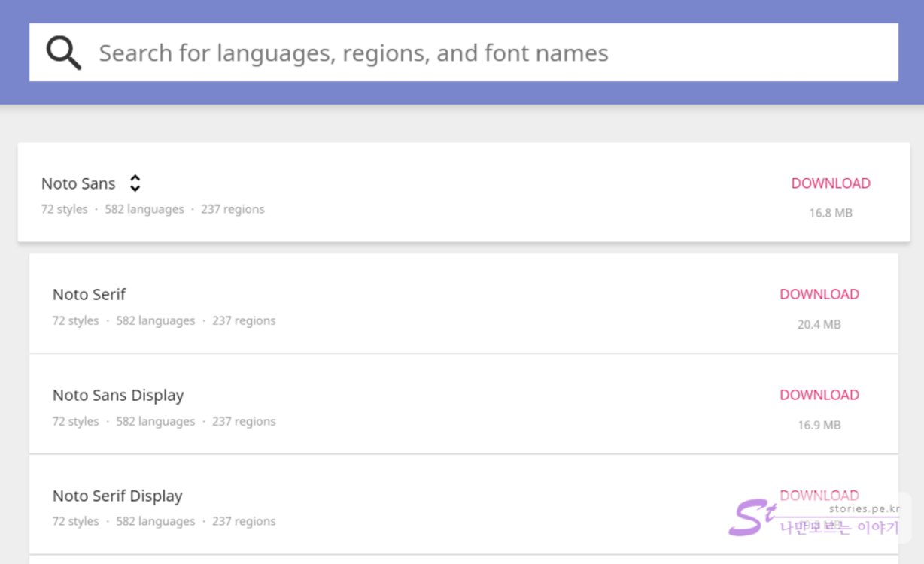Click the magnifying glass search icon
924x564 pixels.
click(x=63, y=53)
